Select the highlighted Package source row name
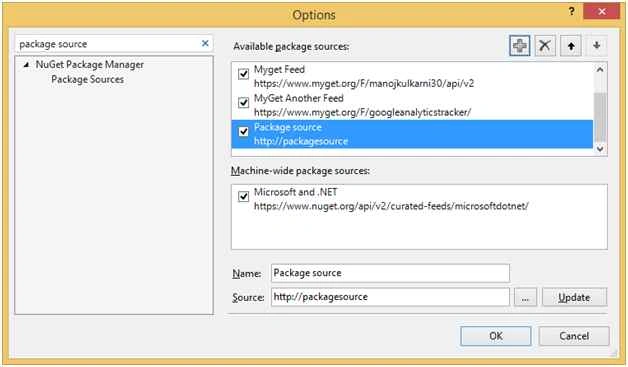 [288, 127]
